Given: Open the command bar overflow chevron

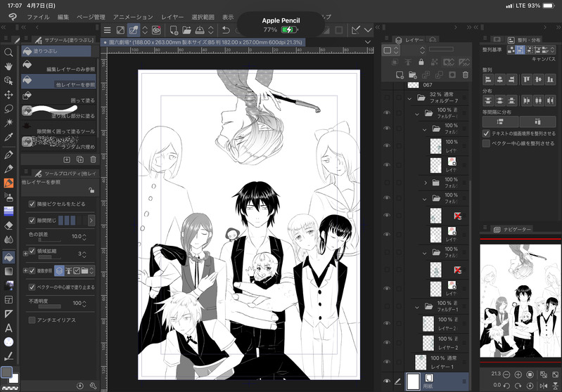Looking at the screenshot, I should [368, 30].
